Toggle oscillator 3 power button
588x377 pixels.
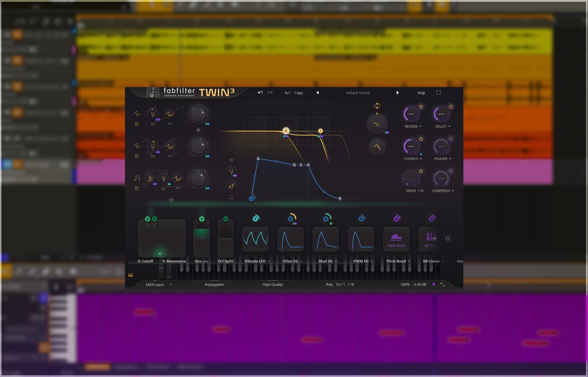pos(137,188)
